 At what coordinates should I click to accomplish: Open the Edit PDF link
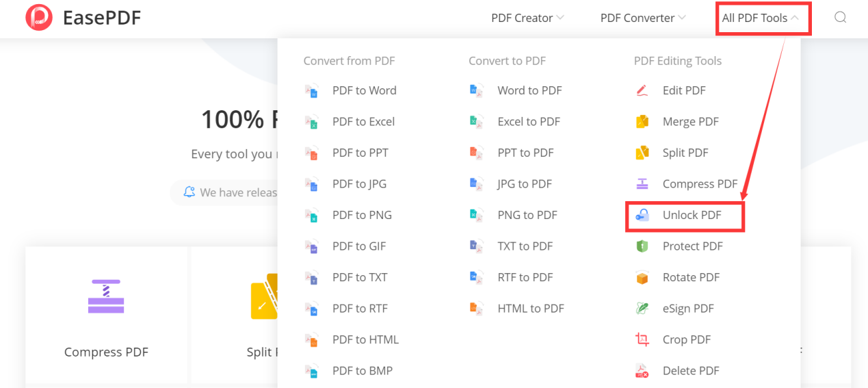684,90
